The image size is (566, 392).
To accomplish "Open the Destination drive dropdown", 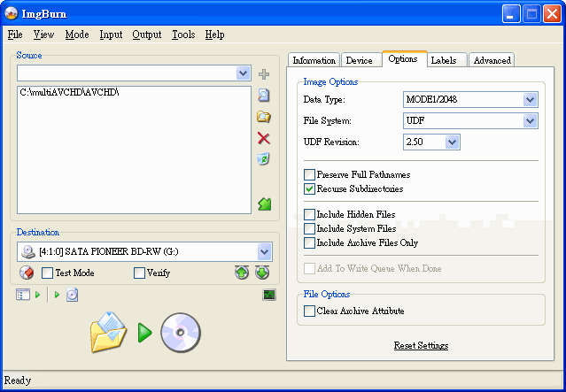I will 264,251.
